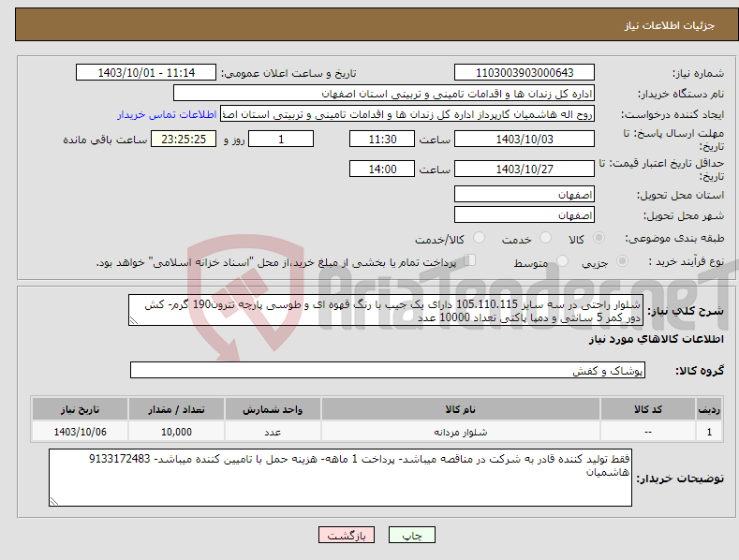
Task: Click the remaining days field showing 1
Action: tap(281, 139)
